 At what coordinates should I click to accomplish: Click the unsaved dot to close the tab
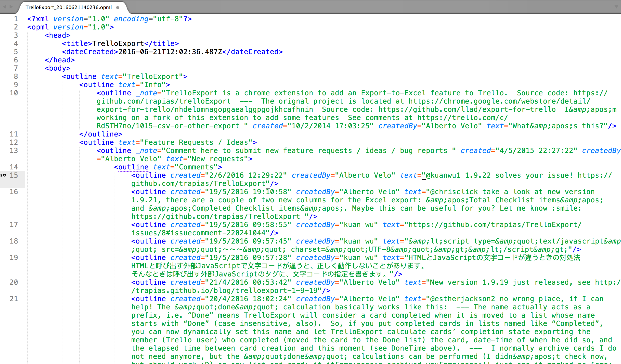click(x=118, y=7)
